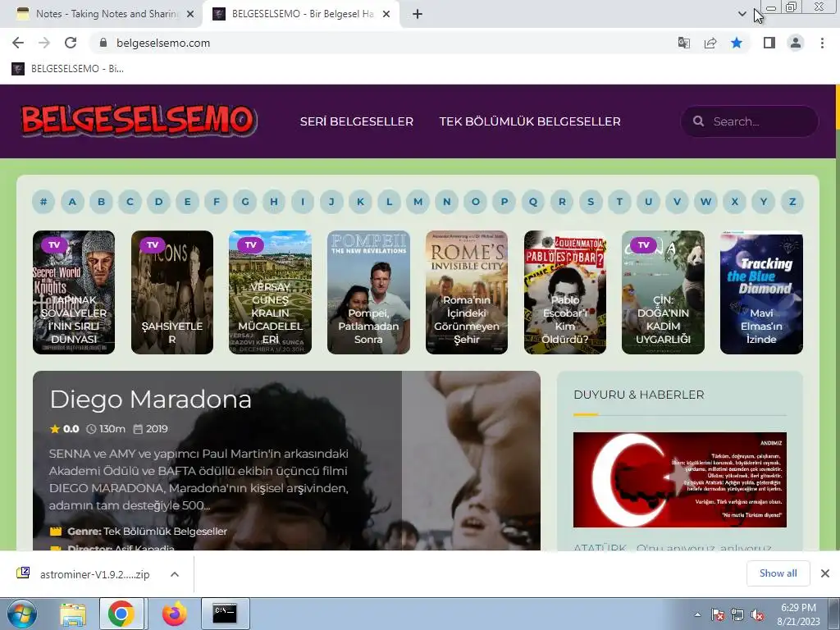
Task: Click the search magnifier icon
Action: pyautogui.click(x=699, y=121)
